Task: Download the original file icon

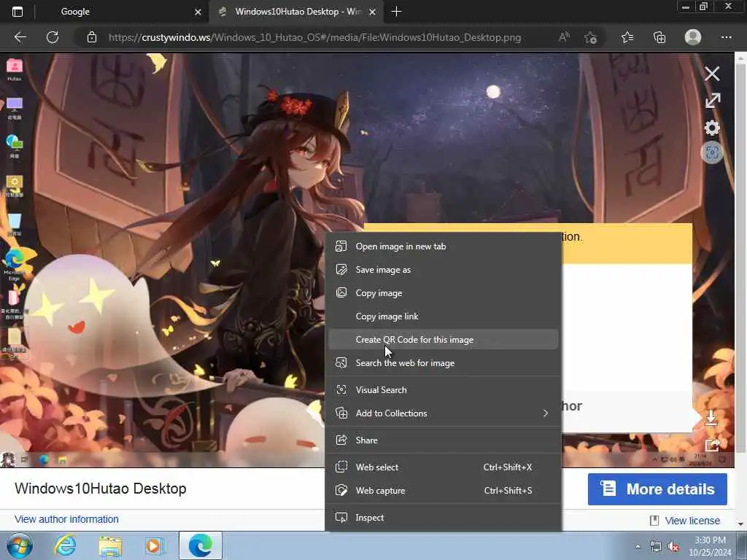Action: coord(711,416)
